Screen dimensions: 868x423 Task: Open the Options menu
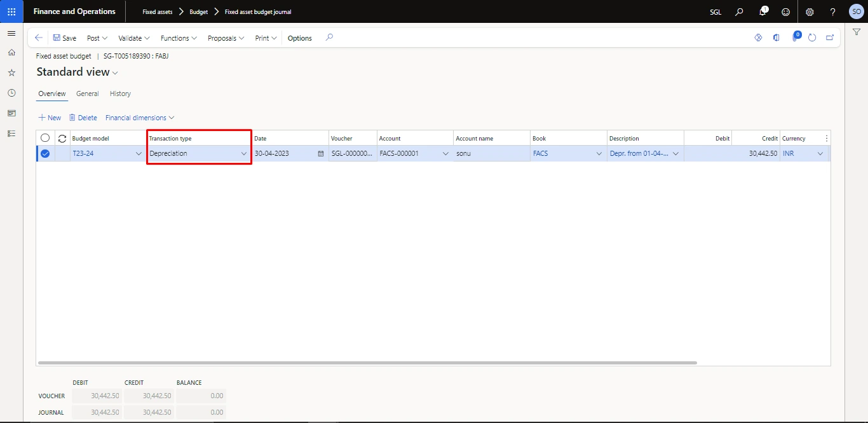tap(300, 38)
